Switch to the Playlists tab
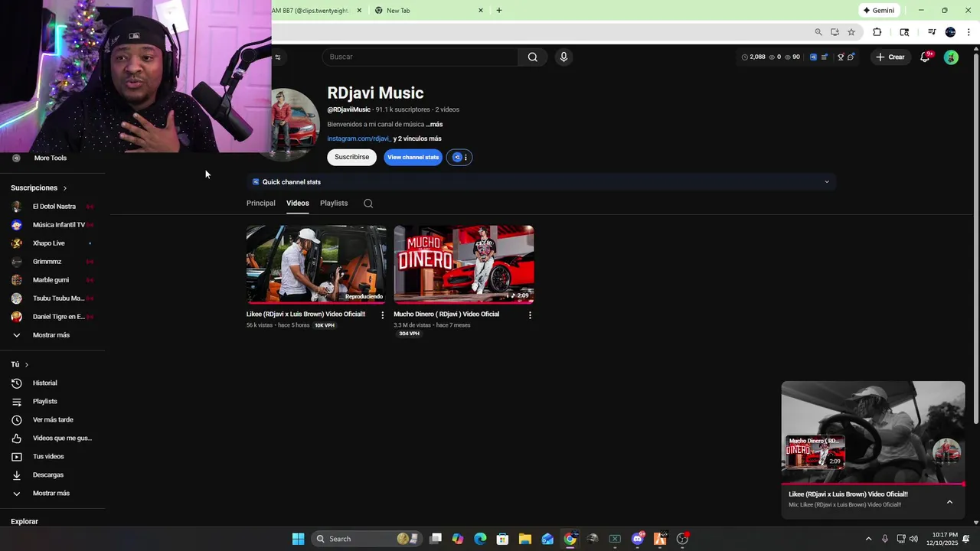The height and width of the screenshot is (551, 980). tap(334, 203)
